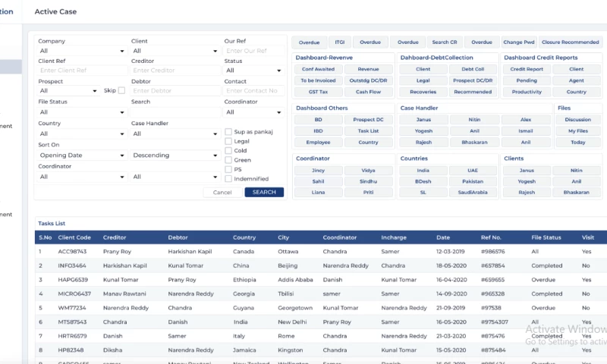
Task: Click the File Status column header
Action: tap(546, 237)
